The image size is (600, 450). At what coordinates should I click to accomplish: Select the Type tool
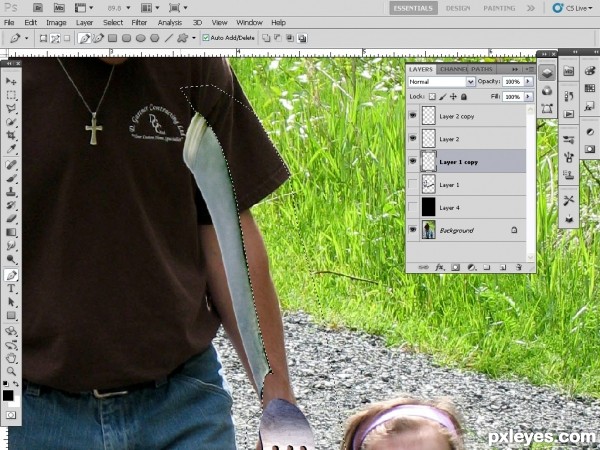coord(11,288)
